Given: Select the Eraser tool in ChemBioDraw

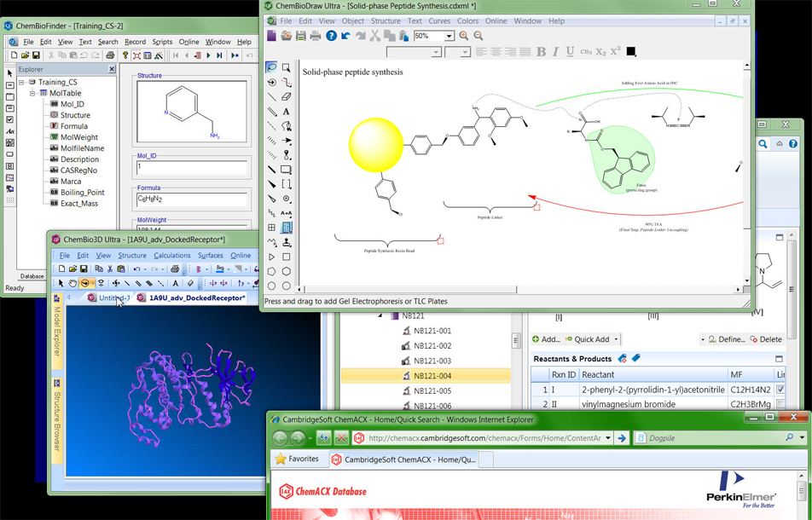Looking at the screenshot, I should (x=287, y=97).
